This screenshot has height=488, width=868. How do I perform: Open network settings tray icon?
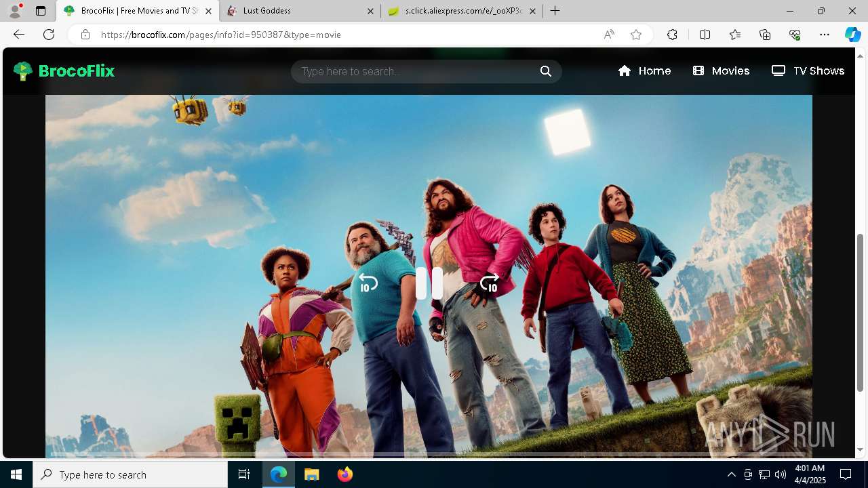point(764,474)
